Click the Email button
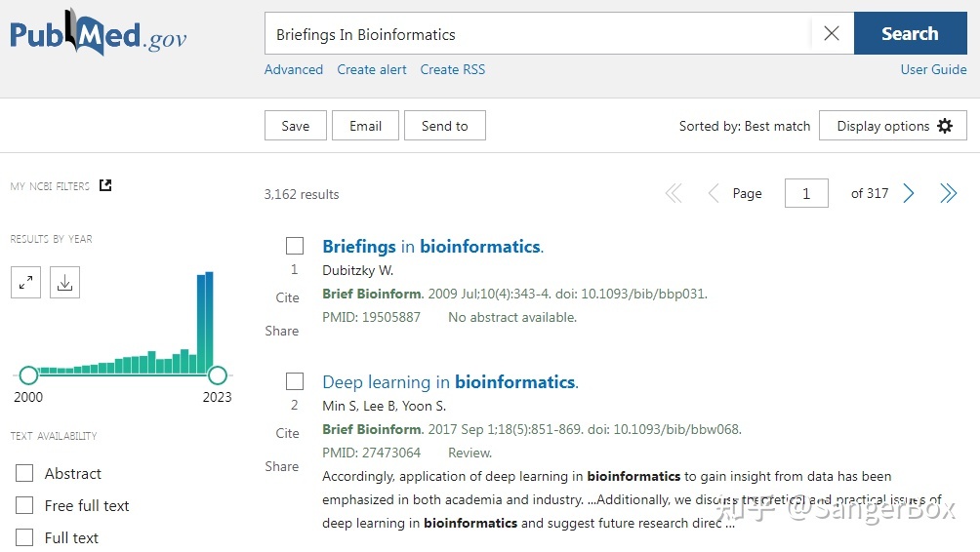 pyautogui.click(x=365, y=126)
